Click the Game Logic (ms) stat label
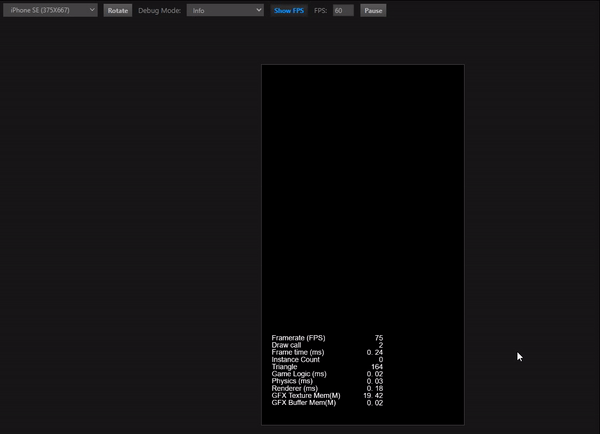 [299, 374]
